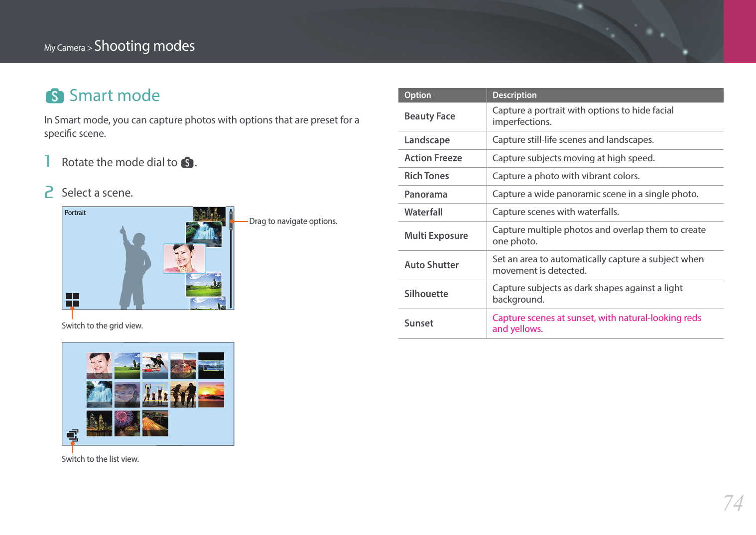Screen dimensions: 756x535
Task: Click the pink Sunset description text
Action: [x=597, y=323]
